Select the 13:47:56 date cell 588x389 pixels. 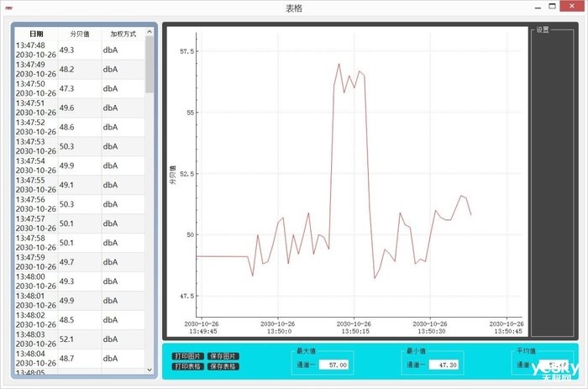[x=36, y=204]
